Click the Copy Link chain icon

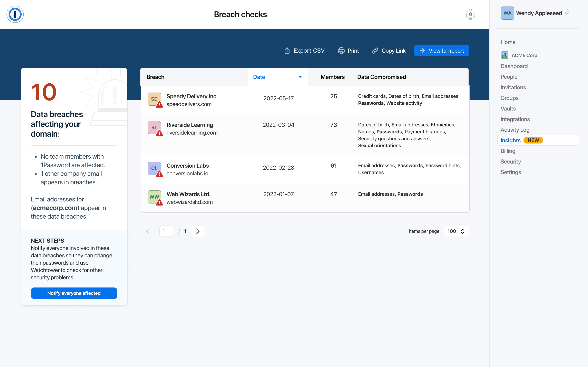pyautogui.click(x=375, y=51)
